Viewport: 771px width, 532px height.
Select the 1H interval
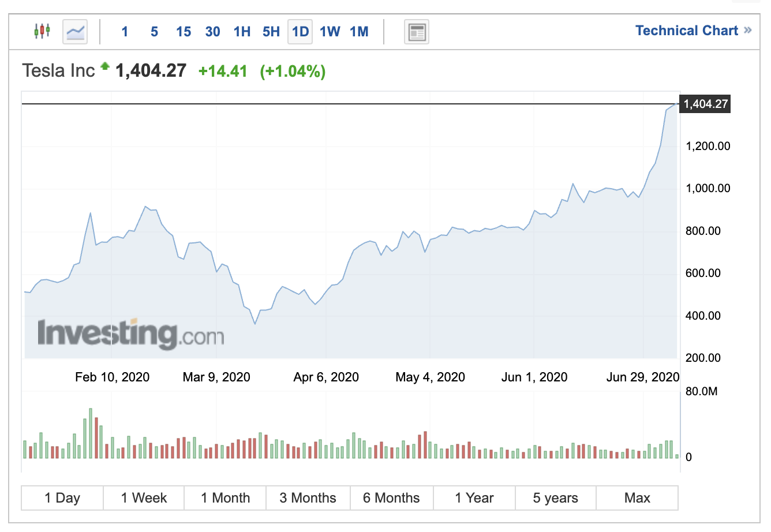(x=242, y=32)
